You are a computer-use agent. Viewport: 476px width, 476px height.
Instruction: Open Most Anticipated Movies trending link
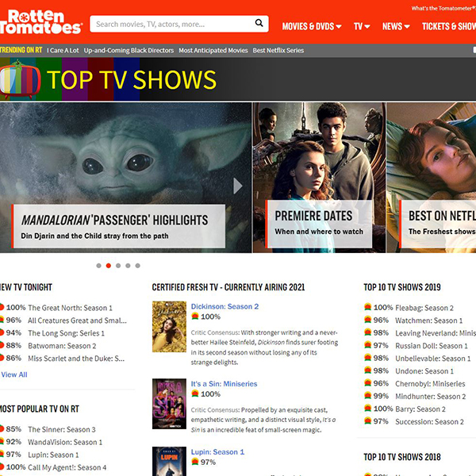click(x=213, y=51)
